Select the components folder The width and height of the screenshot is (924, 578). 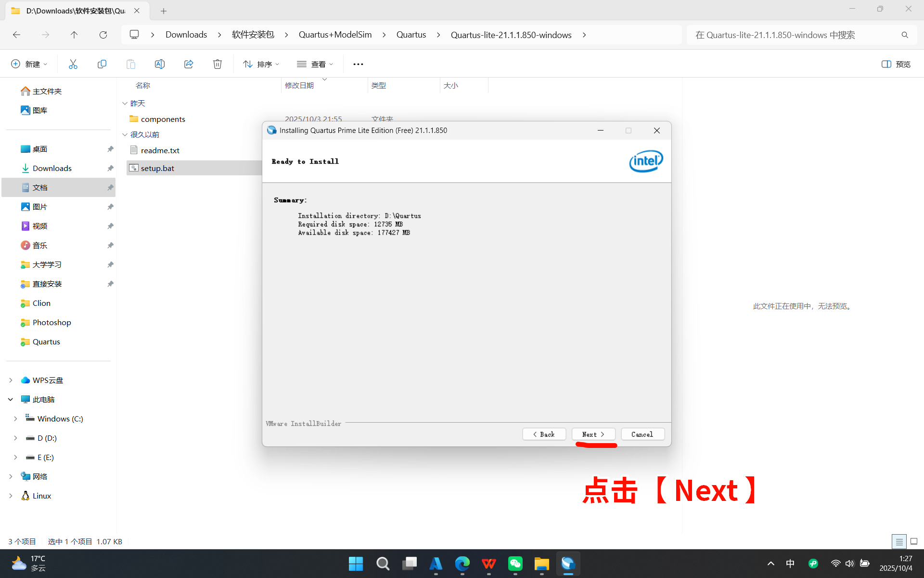coord(163,119)
